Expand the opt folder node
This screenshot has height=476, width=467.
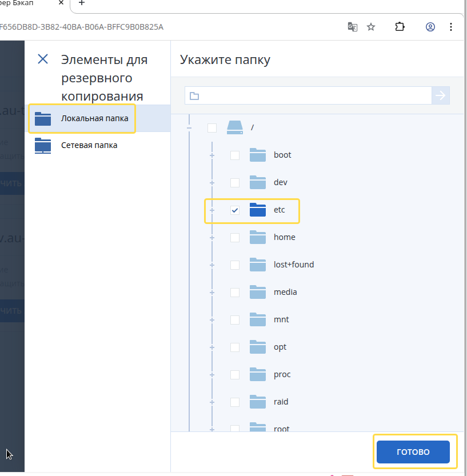212,347
